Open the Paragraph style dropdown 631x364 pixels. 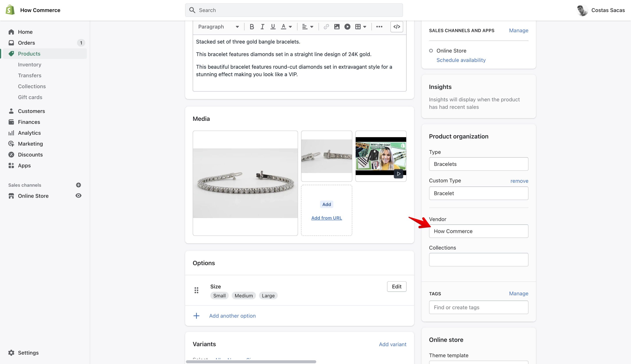pyautogui.click(x=218, y=27)
